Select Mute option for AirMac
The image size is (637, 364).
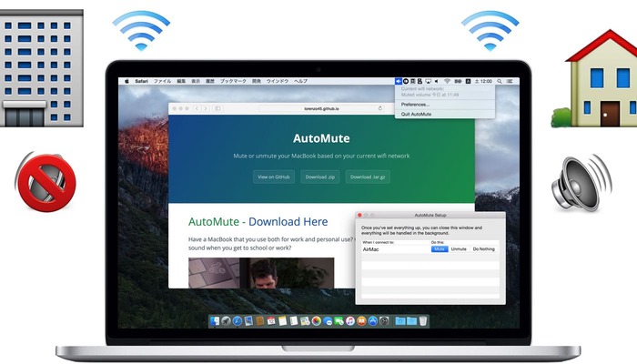pyautogui.click(x=440, y=249)
